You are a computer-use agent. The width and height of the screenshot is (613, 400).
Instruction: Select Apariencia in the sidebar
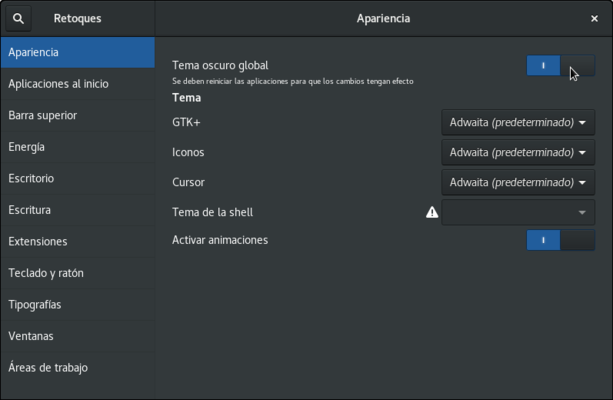tap(77, 52)
